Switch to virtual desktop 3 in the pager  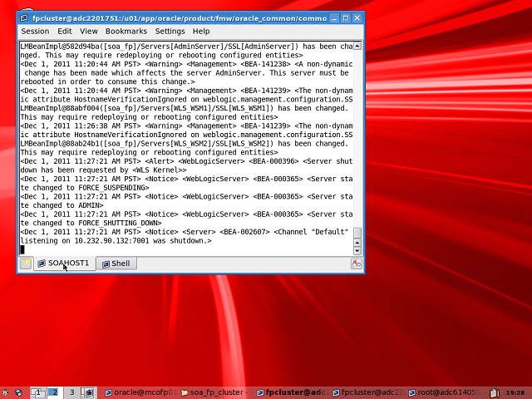coord(72,392)
